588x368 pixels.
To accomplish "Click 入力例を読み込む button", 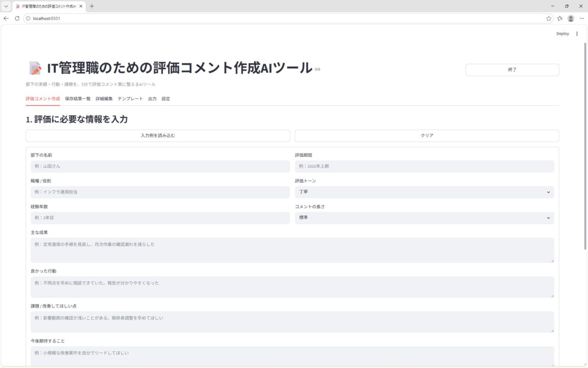I will [x=158, y=136].
